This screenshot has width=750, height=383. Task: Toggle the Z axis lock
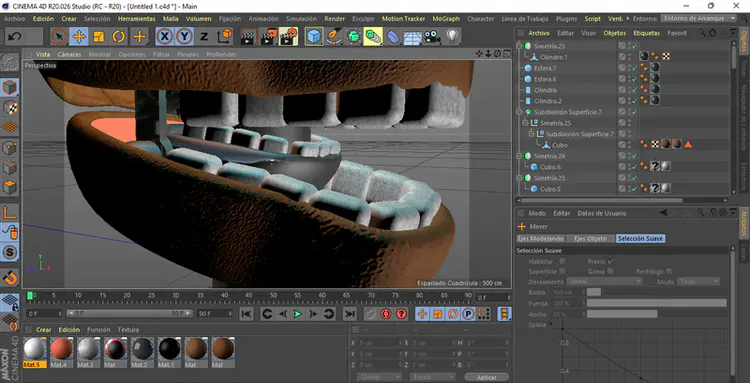[x=204, y=36]
